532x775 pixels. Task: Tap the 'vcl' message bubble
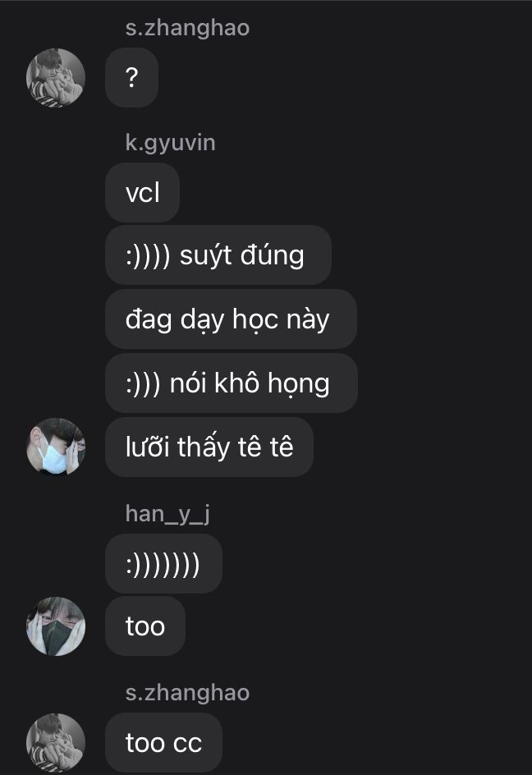coord(142,192)
